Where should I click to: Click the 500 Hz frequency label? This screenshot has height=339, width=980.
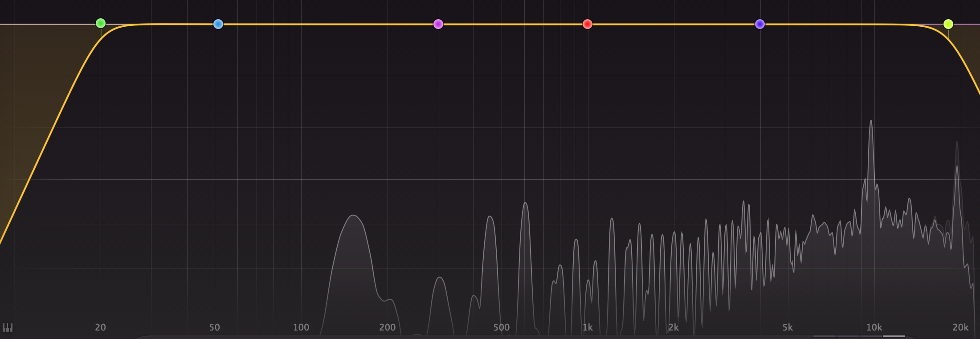[501, 327]
